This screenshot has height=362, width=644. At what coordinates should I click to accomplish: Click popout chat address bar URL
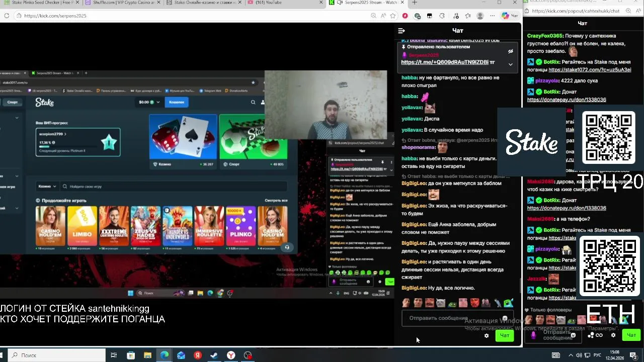coord(576,11)
